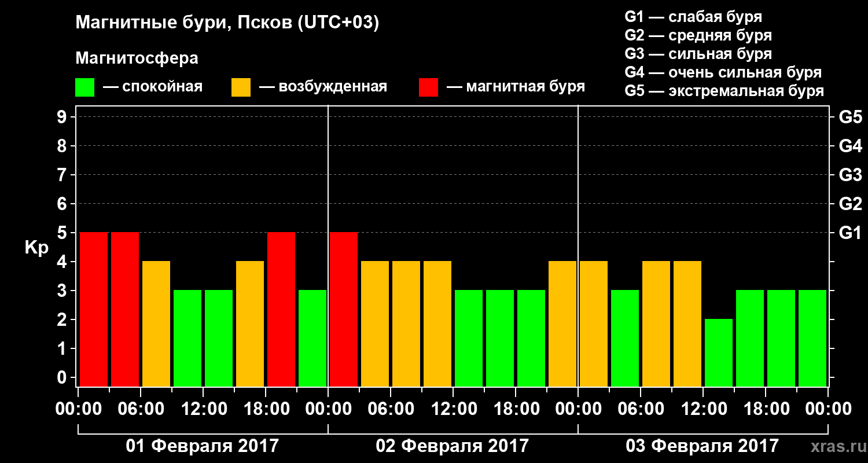868x463 pixels.
Task: Click the 'Магнитосфера' heading
Action: pos(137,58)
